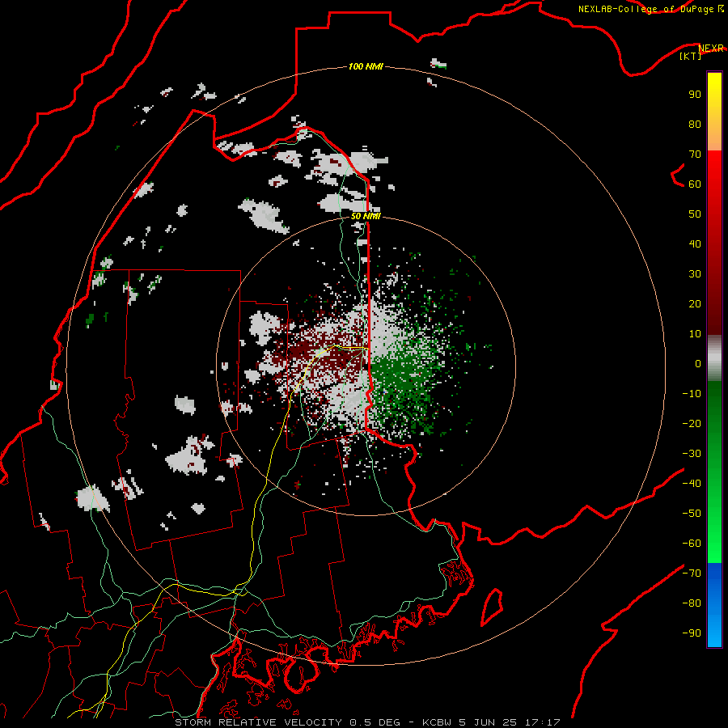Click the 100 NMI range ring label

[366, 66]
